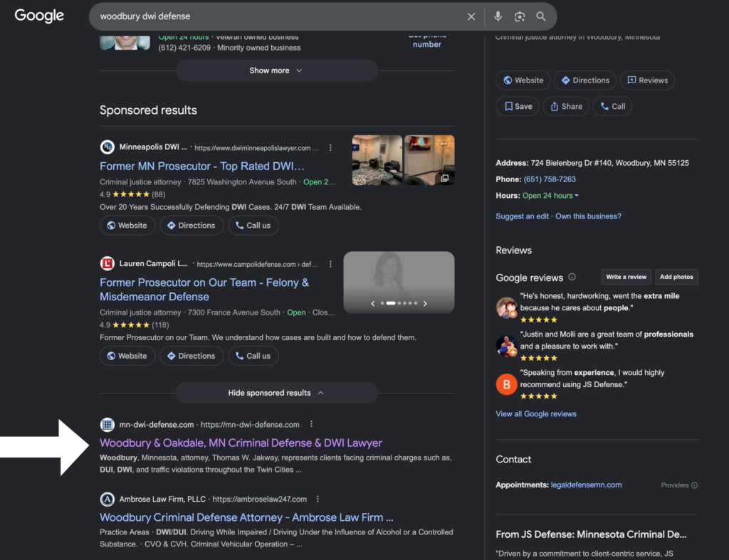Click the Ambrose Law Firm favicon

pos(107,499)
